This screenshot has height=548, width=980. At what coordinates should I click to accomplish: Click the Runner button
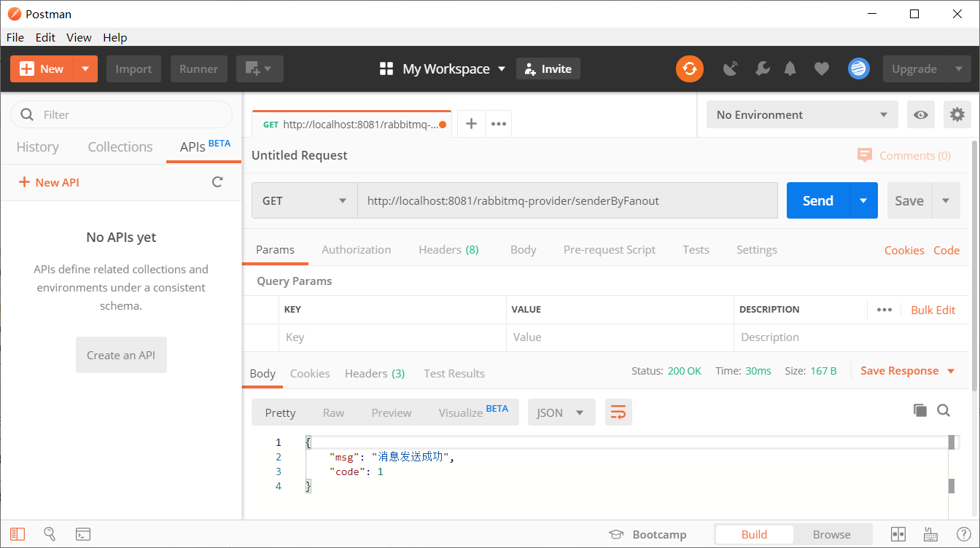coord(199,69)
